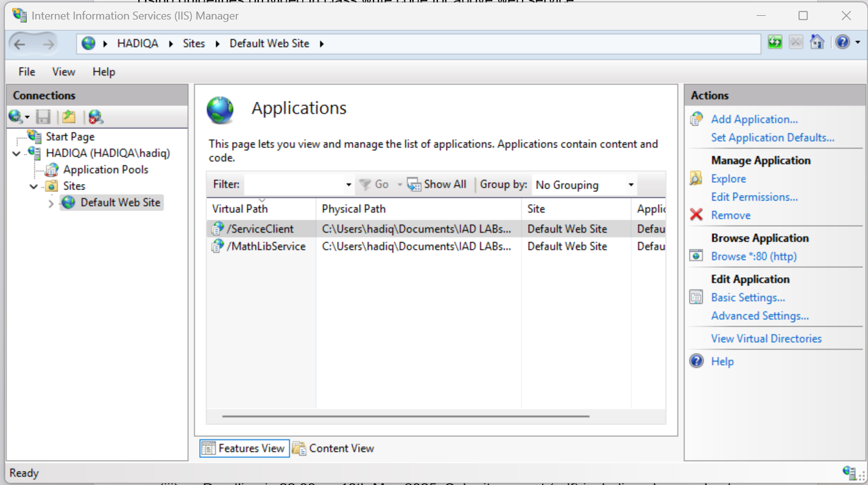The width and height of the screenshot is (868, 485).
Task: Select the /MathLibService application row
Action: [x=436, y=246]
